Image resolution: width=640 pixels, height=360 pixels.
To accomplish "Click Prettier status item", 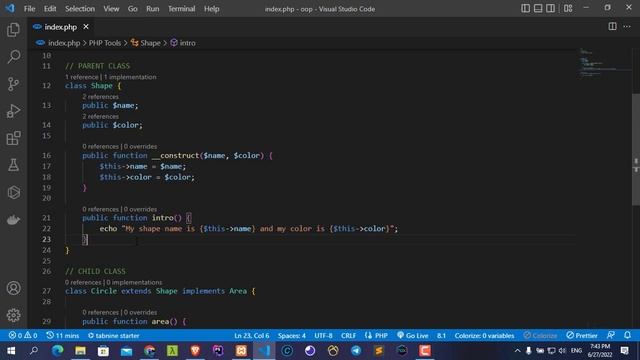I will pyautogui.click(x=582, y=336).
